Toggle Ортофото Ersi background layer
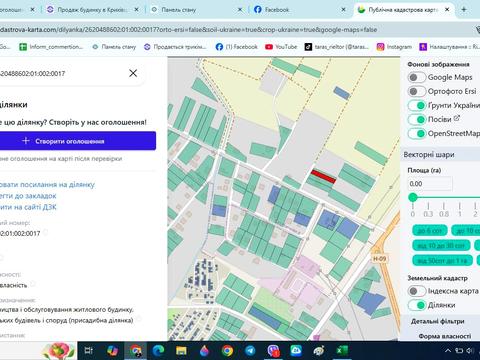 (x=417, y=91)
